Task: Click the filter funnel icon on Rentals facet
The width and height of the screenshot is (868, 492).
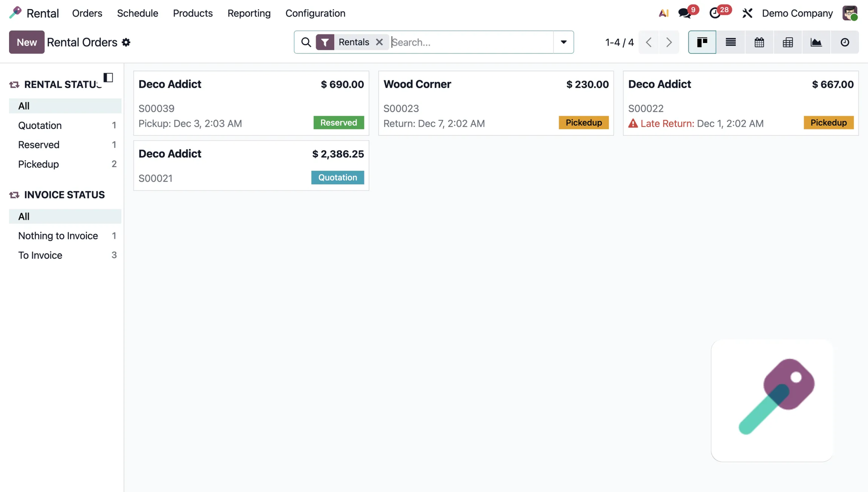Action: click(x=325, y=42)
